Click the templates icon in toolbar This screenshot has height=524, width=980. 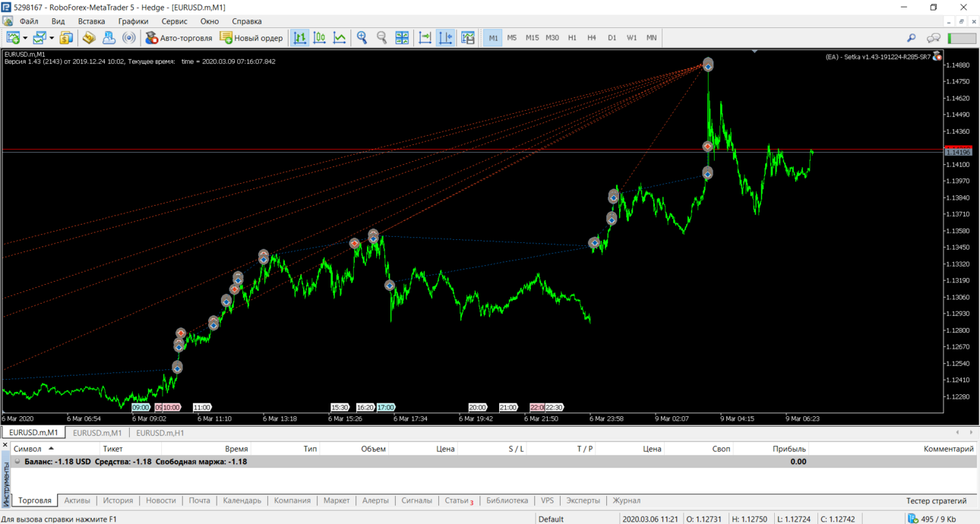pyautogui.click(x=468, y=37)
